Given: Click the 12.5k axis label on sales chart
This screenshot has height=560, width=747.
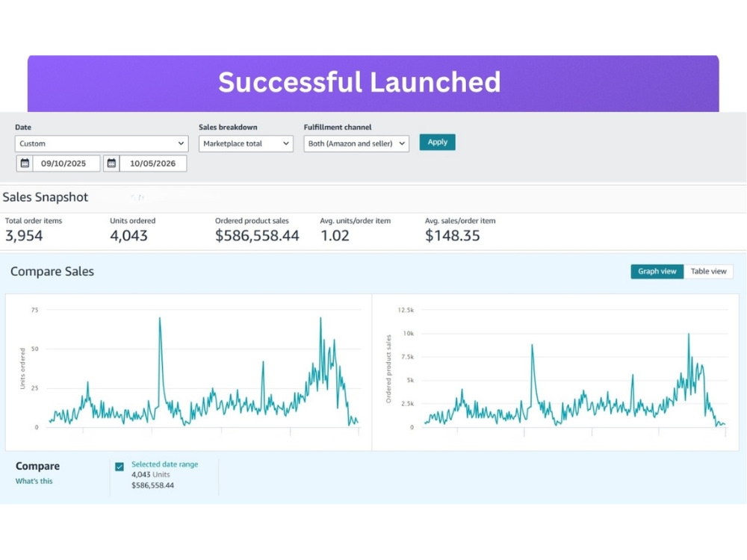Looking at the screenshot, I should (406, 310).
